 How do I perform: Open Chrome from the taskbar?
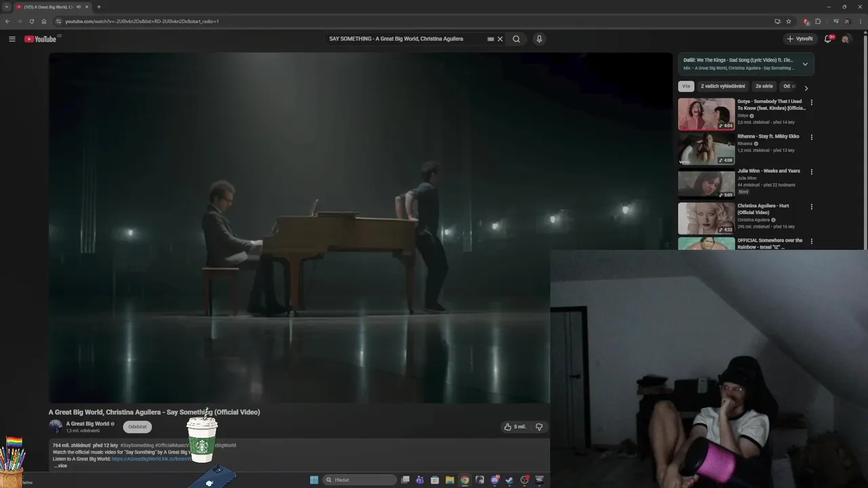(x=465, y=480)
